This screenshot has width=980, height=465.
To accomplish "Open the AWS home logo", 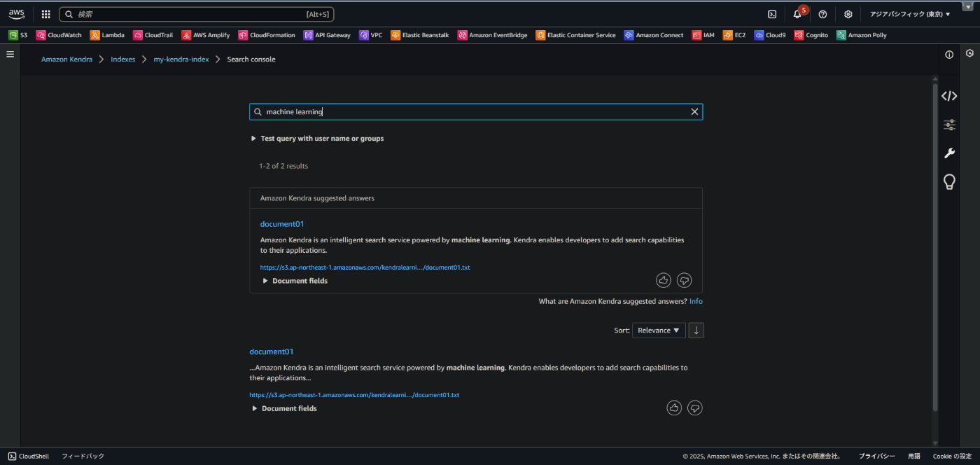I will click(16, 14).
